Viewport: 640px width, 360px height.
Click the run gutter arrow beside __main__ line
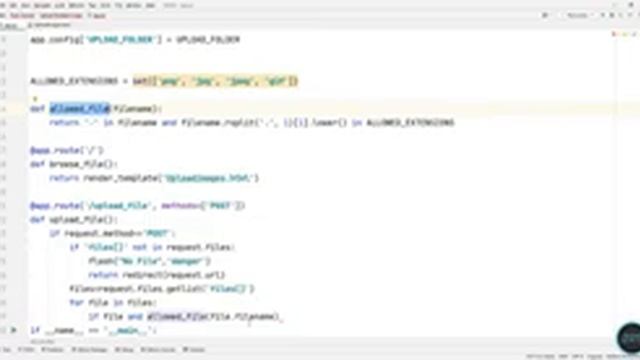coord(13,330)
